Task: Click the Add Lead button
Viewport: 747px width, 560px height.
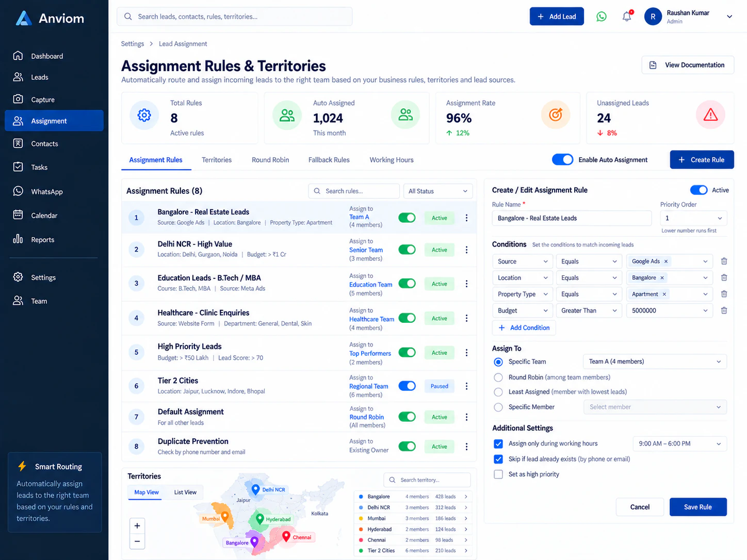Action: point(557,17)
